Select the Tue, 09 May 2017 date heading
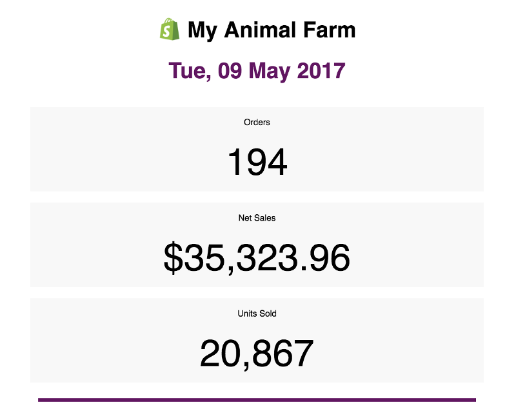The width and height of the screenshot is (516, 420). point(257,71)
